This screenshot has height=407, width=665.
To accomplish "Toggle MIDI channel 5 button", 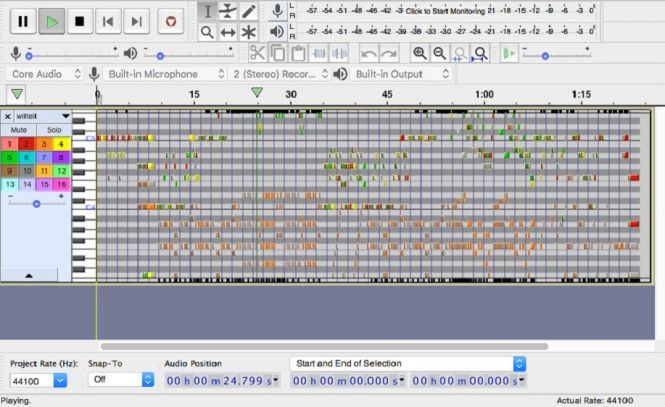I will (9, 158).
